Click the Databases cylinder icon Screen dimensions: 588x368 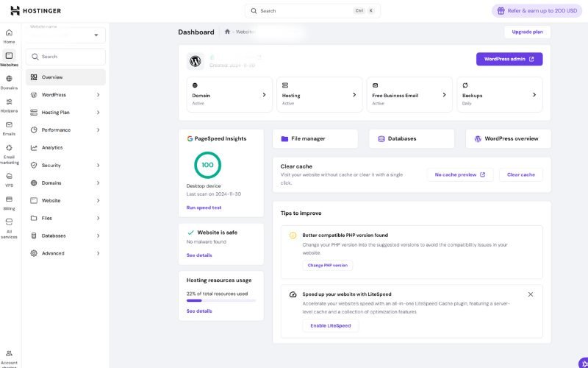tap(381, 138)
